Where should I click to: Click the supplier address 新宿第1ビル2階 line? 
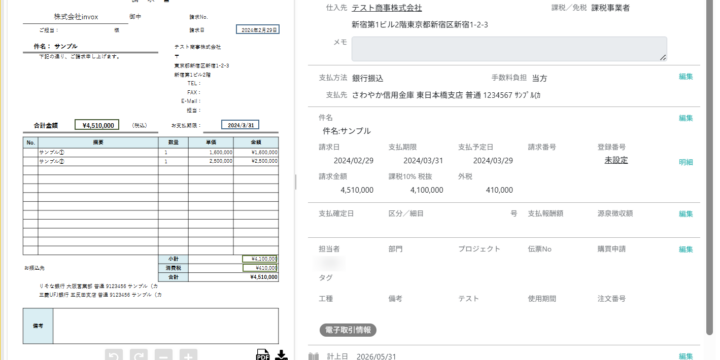click(420, 25)
